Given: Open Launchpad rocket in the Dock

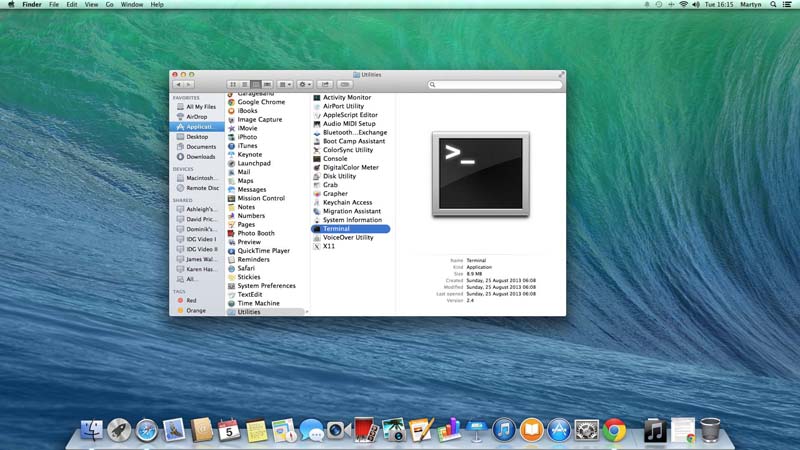Looking at the screenshot, I should click(x=119, y=430).
